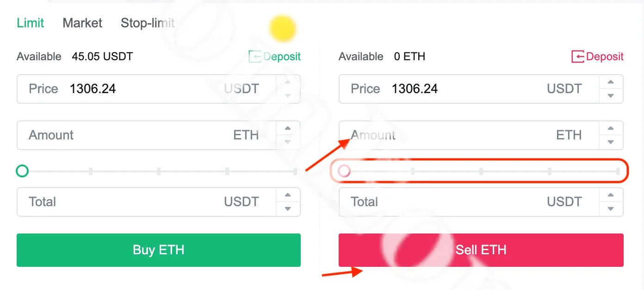
Task: Decrease sell Amount using the down arrow
Action: (611, 142)
